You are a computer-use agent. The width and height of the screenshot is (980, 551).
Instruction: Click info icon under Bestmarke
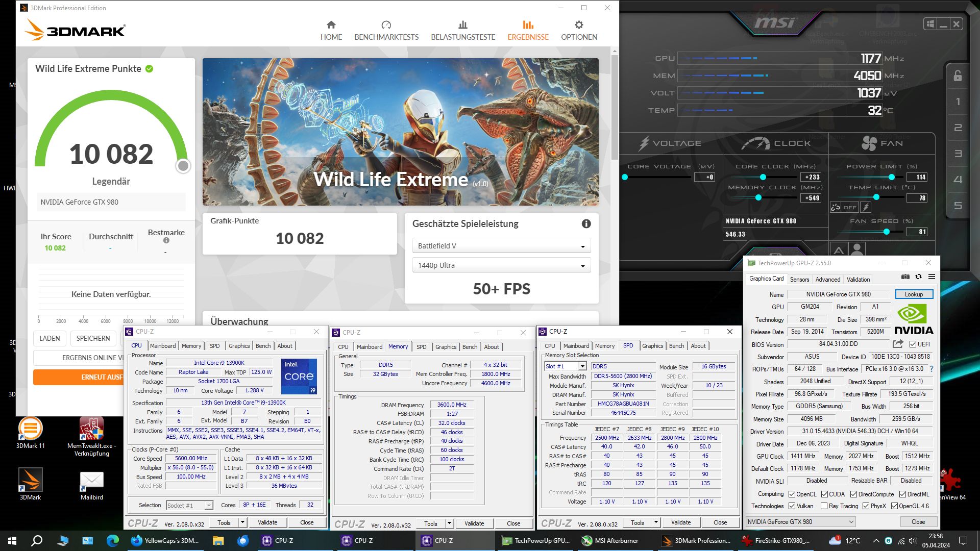click(166, 240)
